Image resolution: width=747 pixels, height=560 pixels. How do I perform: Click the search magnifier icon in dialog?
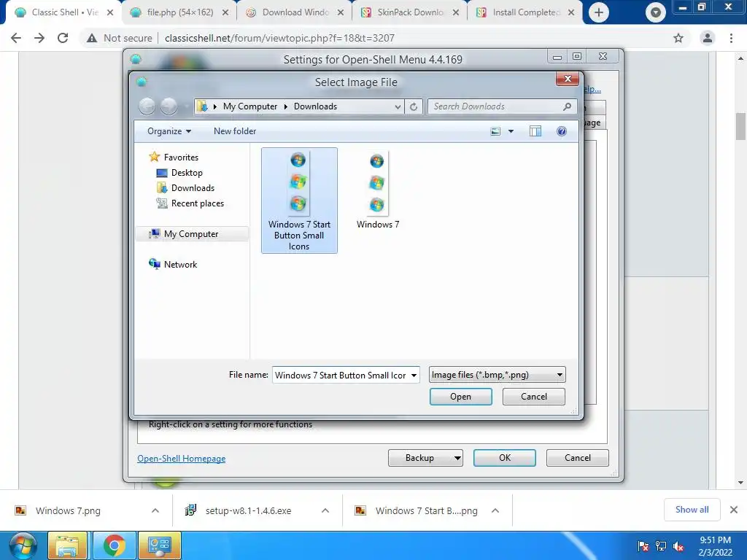[x=567, y=106]
